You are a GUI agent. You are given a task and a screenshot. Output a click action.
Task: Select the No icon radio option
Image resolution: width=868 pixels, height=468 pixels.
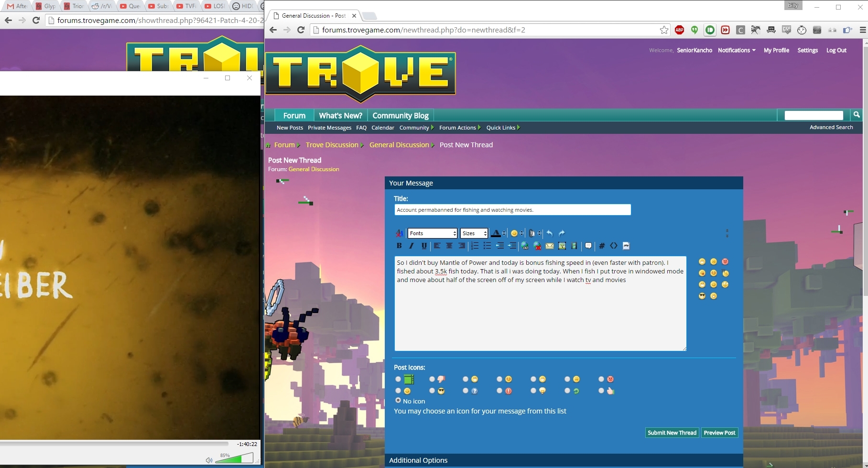tap(398, 400)
